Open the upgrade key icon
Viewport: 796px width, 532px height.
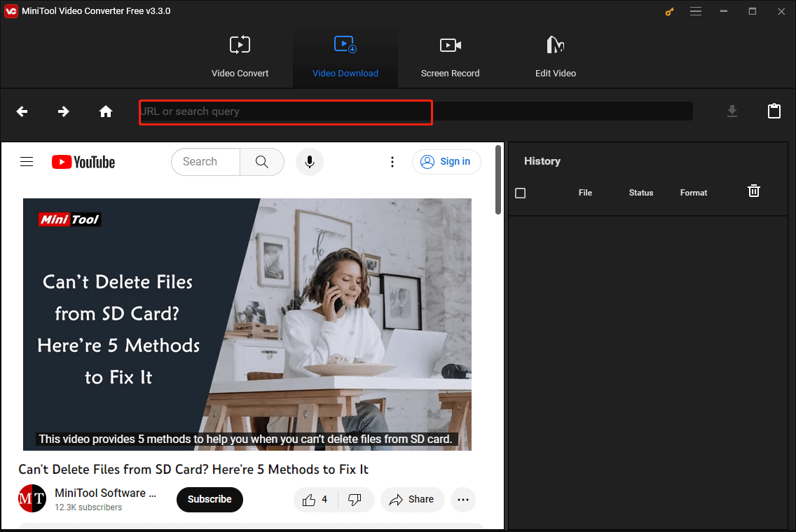pyautogui.click(x=670, y=11)
